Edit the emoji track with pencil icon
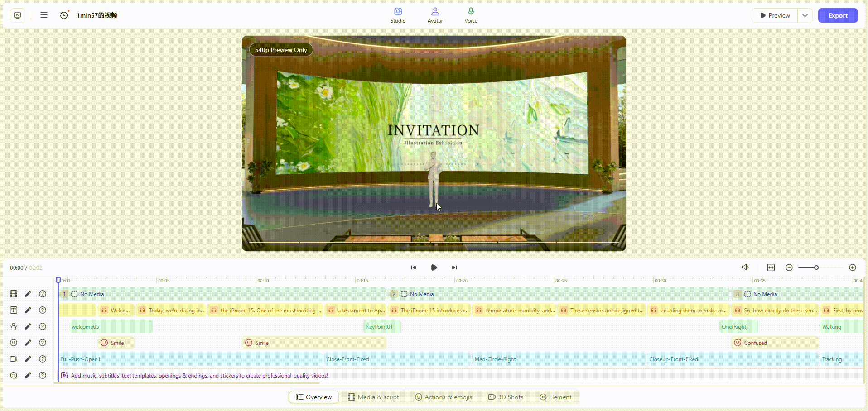Image resolution: width=868 pixels, height=411 pixels. point(28,343)
